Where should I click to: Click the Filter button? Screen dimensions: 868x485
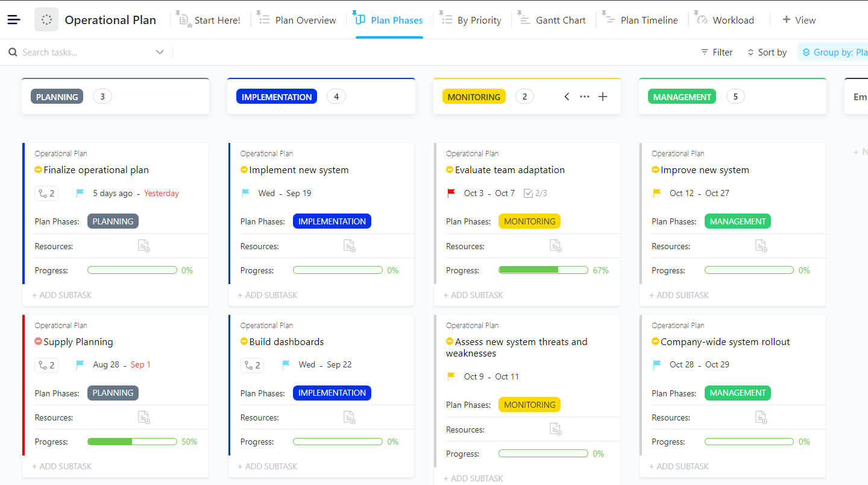tap(717, 52)
